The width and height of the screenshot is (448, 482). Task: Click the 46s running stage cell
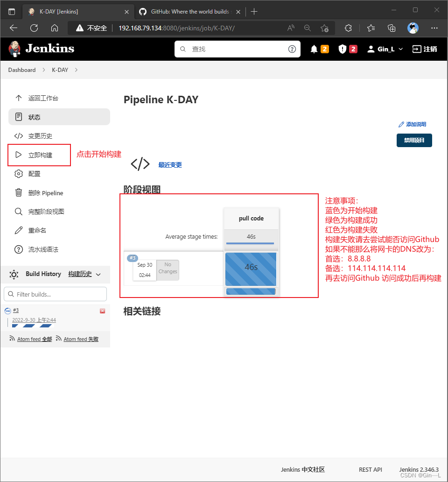coord(251,269)
